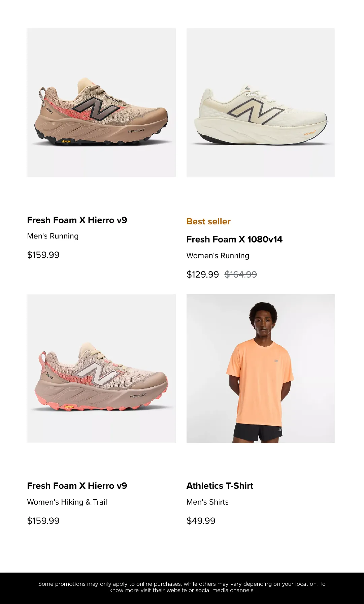
Task: Open the pink-soled women's Hierro v9 image
Action: 101,369
